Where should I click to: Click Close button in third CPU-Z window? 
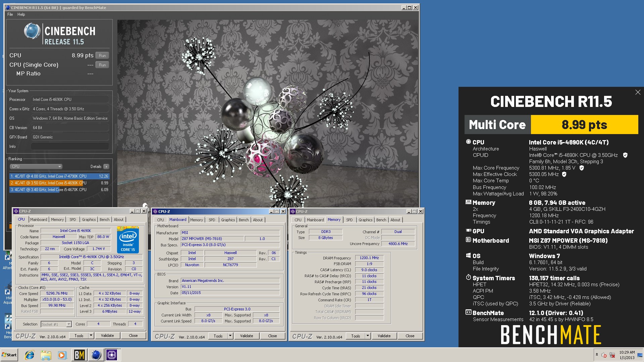coord(410,336)
